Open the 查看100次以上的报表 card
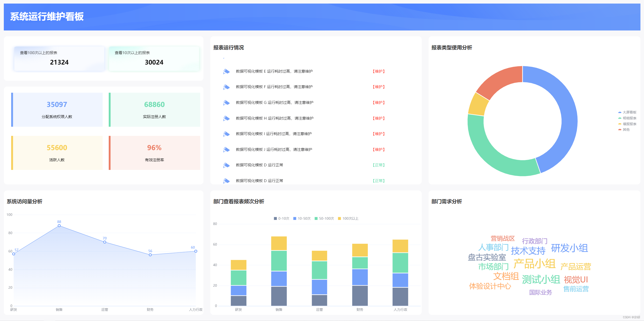 59,58
